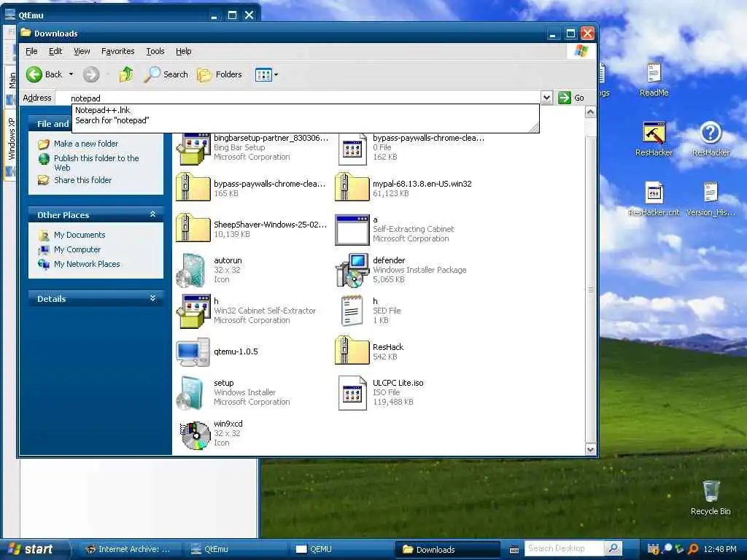Expand the Details panel
The image size is (747, 560).
click(x=152, y=298)
